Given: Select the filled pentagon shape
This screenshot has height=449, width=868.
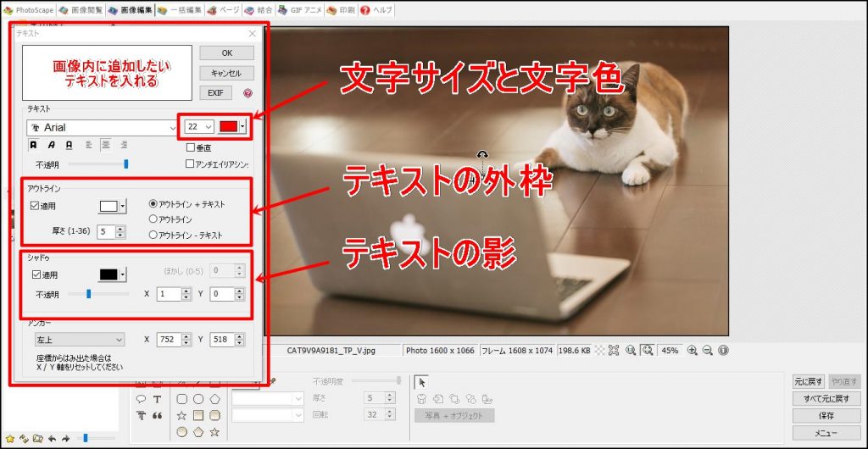Looking at the screenshot, I should click(198, 432).
